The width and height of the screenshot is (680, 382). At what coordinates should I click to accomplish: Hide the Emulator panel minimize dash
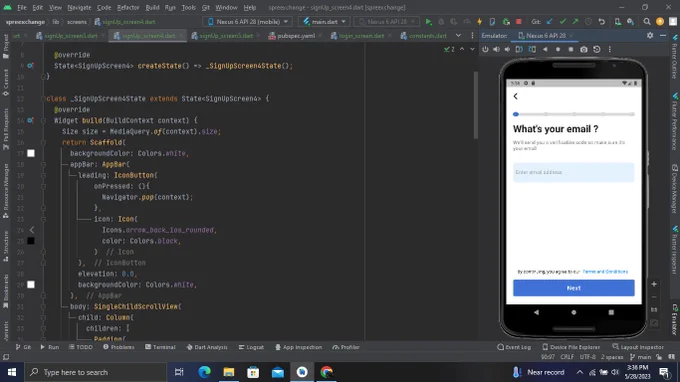coord(663,36)
